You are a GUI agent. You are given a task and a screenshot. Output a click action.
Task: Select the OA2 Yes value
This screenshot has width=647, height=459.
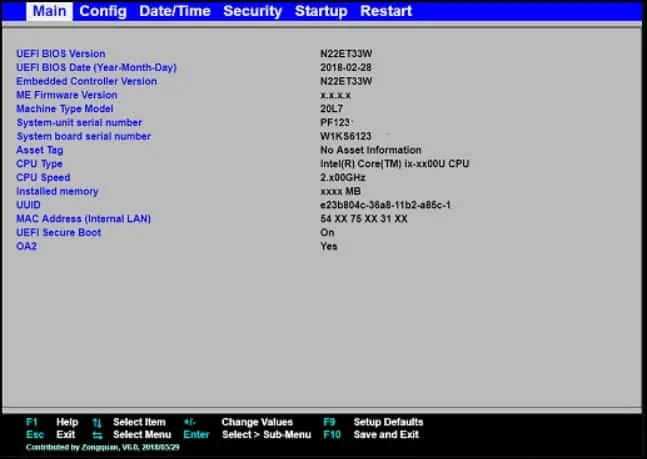[x=329, y=246]
